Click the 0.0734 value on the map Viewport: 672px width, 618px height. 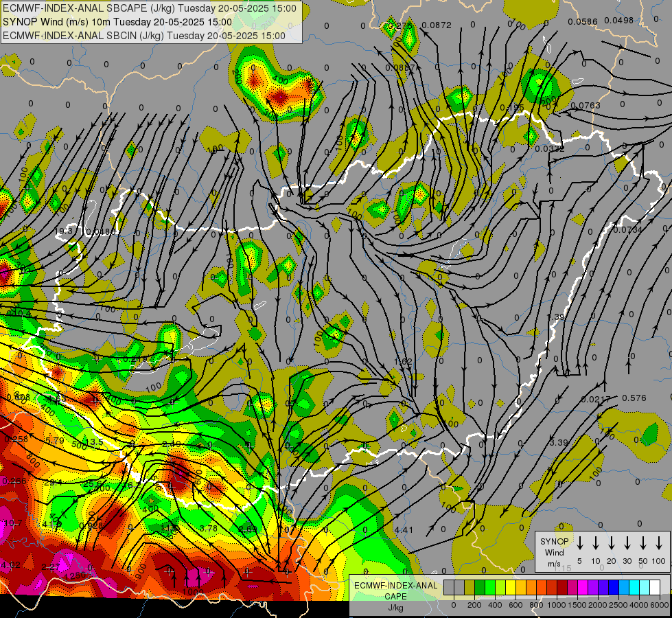628,230
